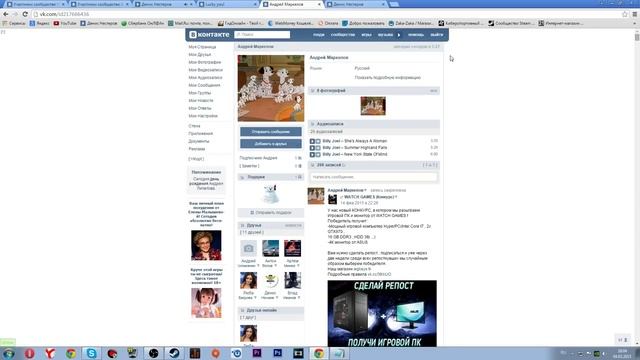Play Billy Joel She's Always A Woman

click(x=312, y=141)
